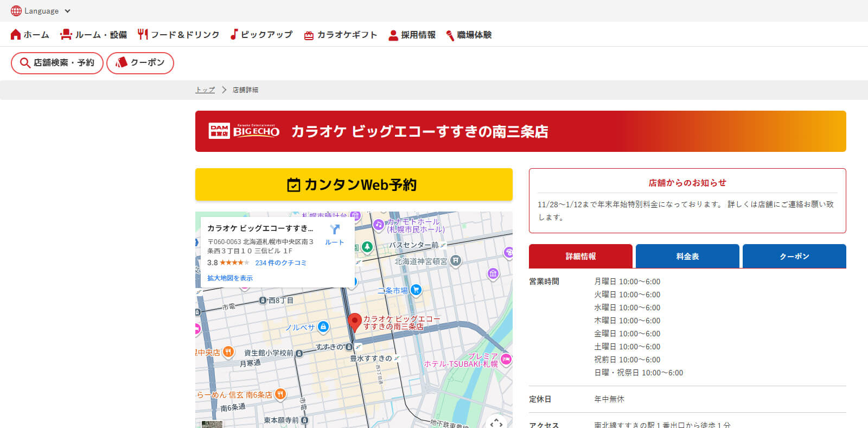The width and height of the screenshot is (868, 428).
Task: Click the 月曜日 10:00〜6:00 hours row
Action: [627, 282]
